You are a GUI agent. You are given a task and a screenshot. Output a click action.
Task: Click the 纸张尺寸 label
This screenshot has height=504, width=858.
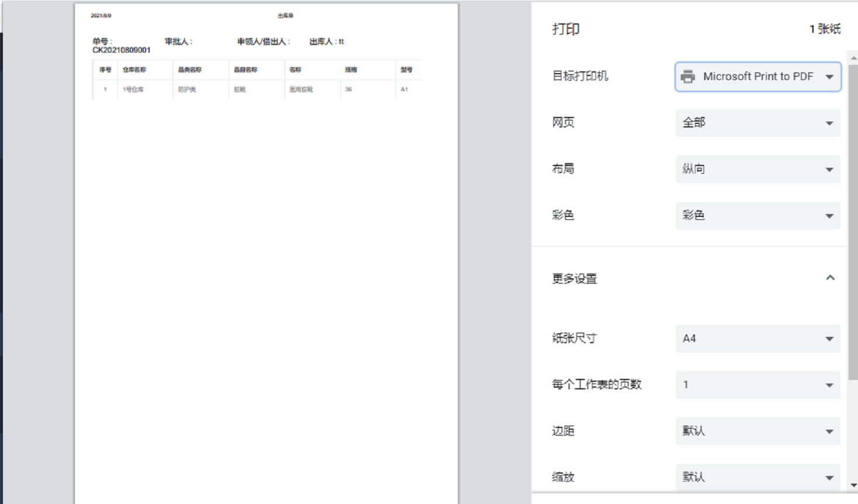click(574, 338)
